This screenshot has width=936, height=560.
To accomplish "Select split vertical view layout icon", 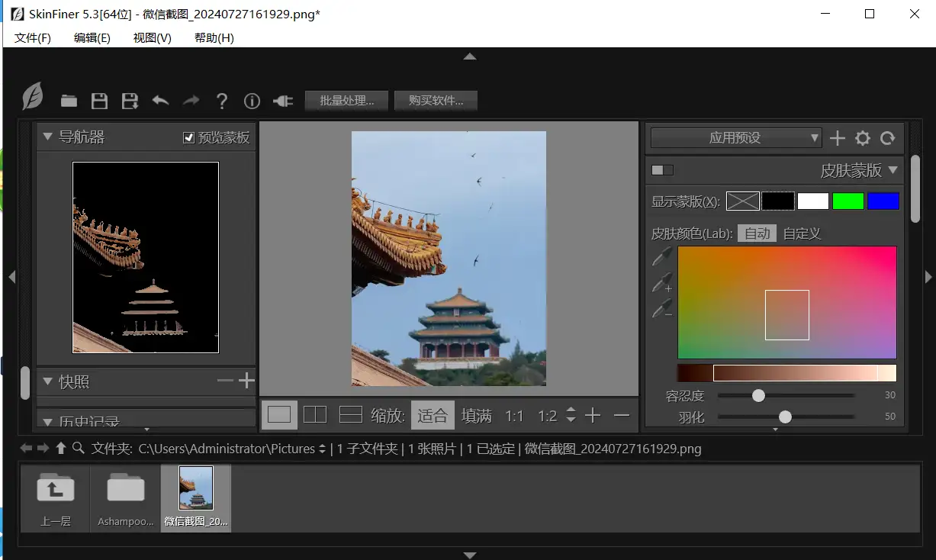I will (315, 415).
